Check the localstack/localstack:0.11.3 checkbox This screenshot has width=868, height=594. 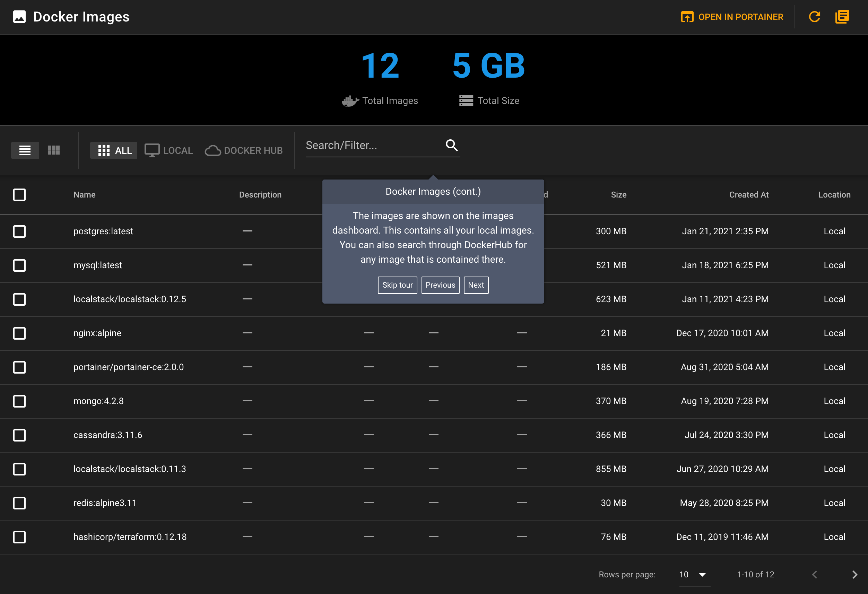pos(19,469)
